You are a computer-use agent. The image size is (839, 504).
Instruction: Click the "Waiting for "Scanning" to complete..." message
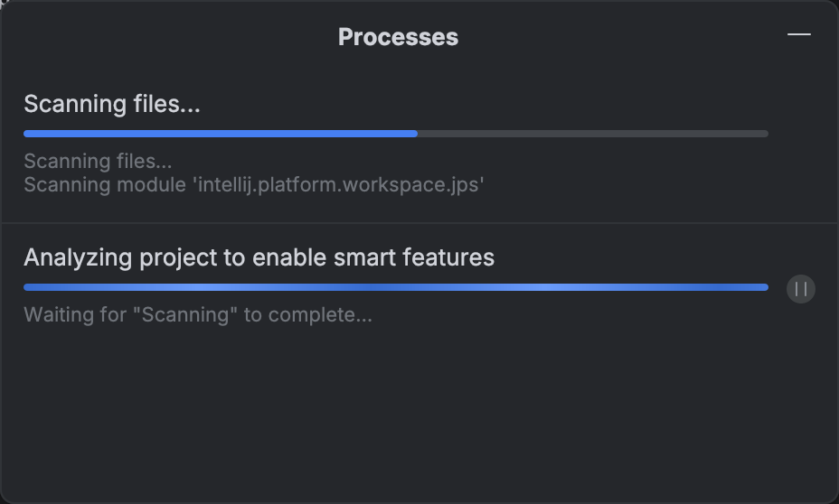pyautogui.click(x=198, y=315)
